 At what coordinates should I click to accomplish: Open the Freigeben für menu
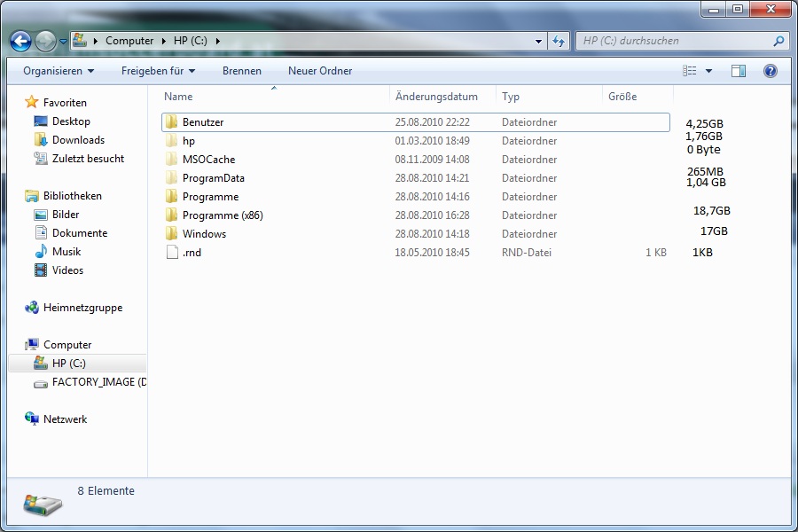159,71
